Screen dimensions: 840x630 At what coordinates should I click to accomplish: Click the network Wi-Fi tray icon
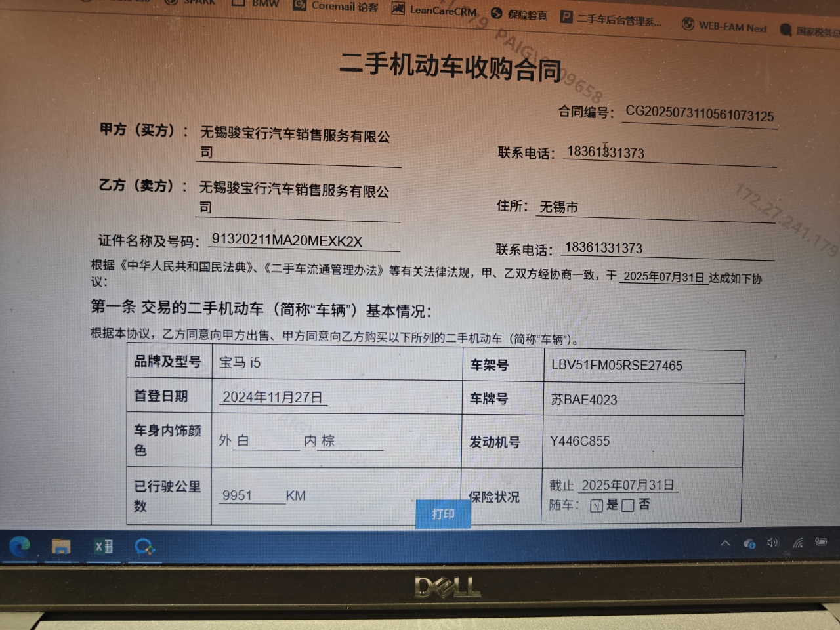click(798, 543)
